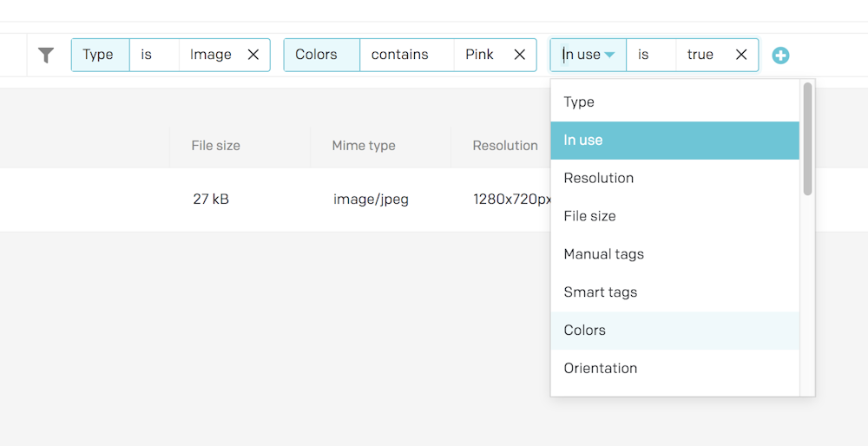Open the Colors filter field selector

tap(319, 55)
